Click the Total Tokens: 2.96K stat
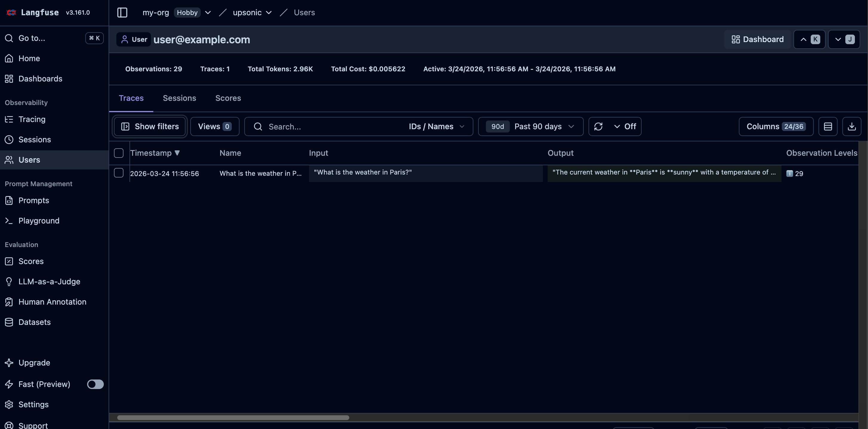The width and height of the screenshot is (868, 429). coord(280,69)
